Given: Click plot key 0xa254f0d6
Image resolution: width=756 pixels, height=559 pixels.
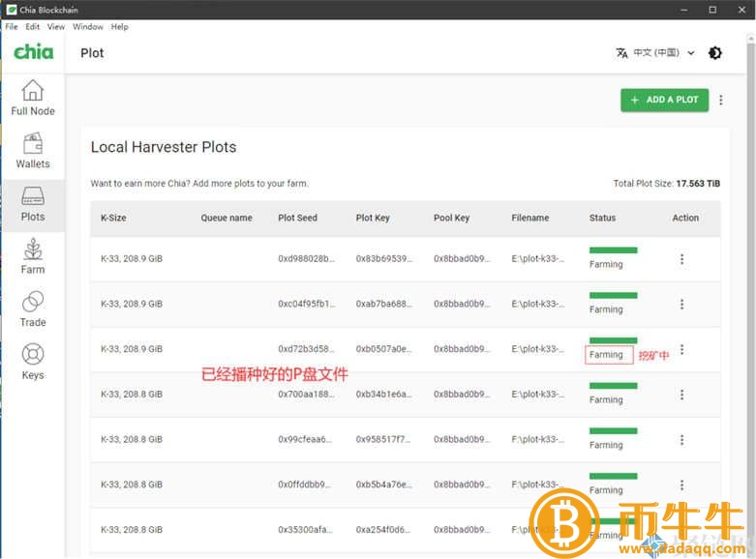Looking at the screenshot, I should (x=384, y=530).
